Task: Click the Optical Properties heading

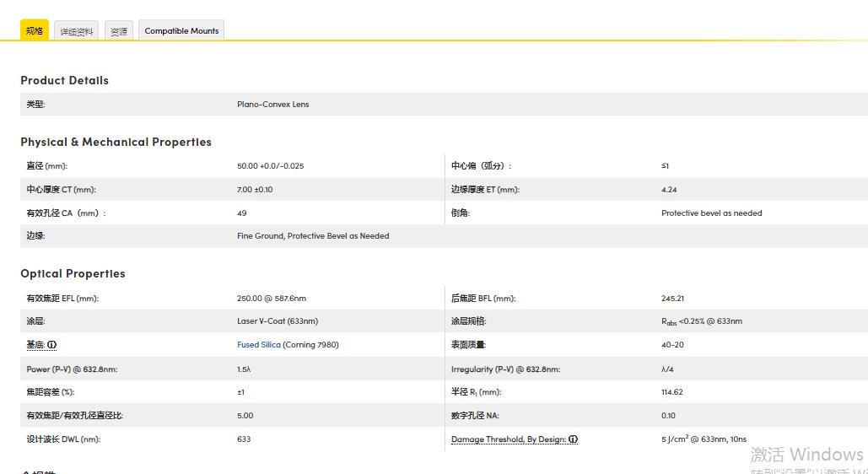Action: (73, 273)
